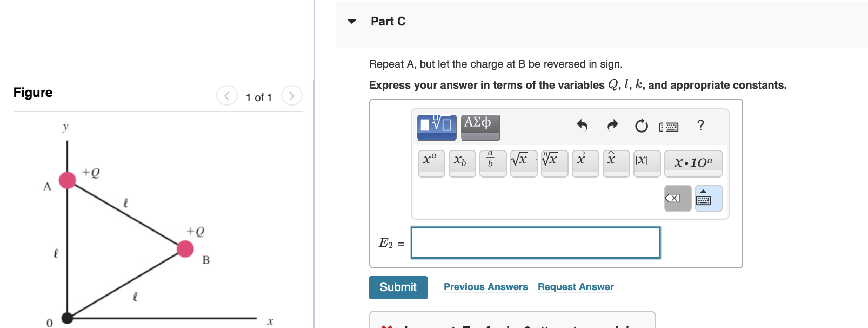Screen dimensions: 868x328
Task: Redo the equation edit
Action: [x=612, y=126]
